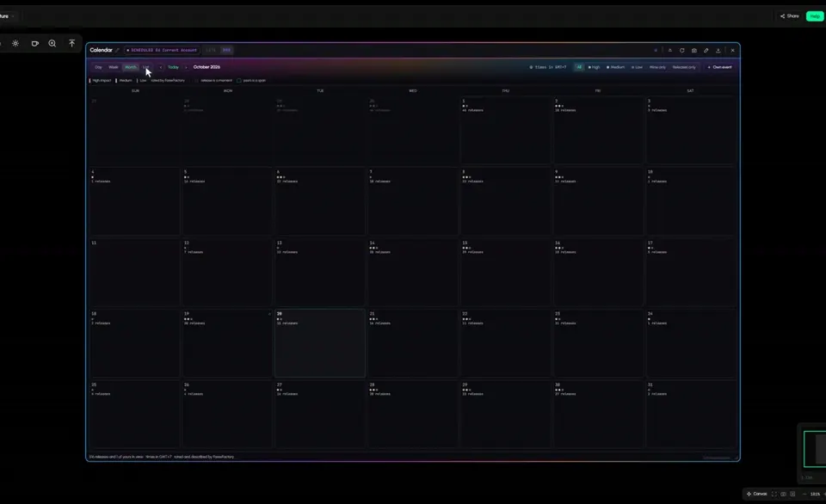The image size is (826, 504).
Task: Click the Share button at top right
Action: pos(790,15)
